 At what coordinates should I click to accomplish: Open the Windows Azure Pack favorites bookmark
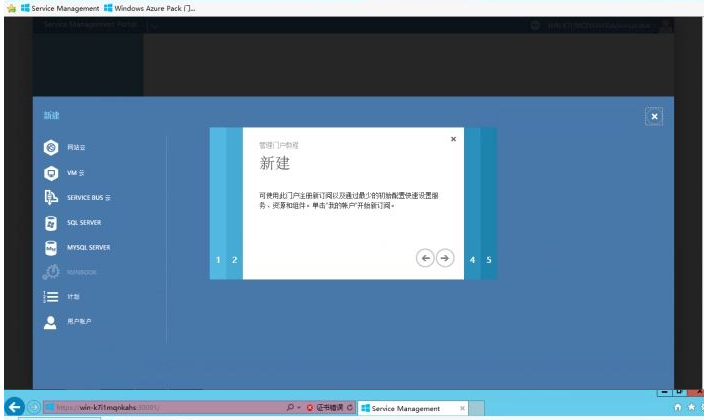point(150,8)
